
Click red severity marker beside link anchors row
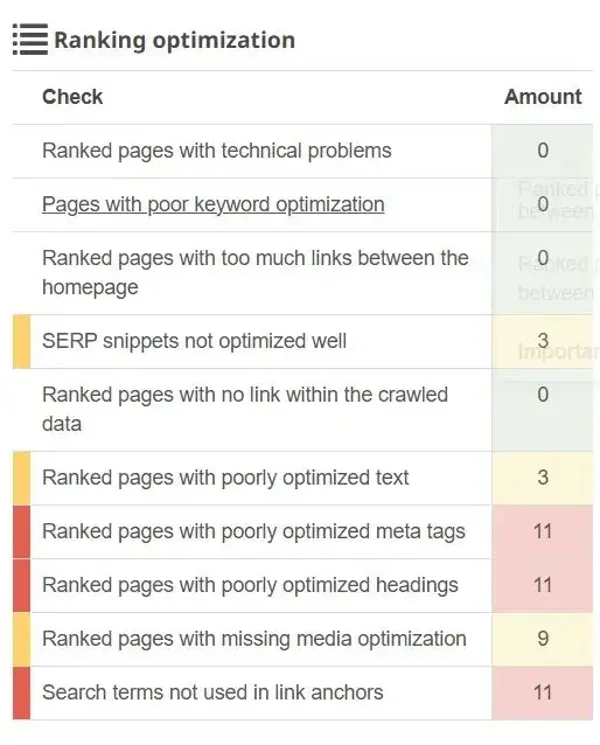click(21, 692)
